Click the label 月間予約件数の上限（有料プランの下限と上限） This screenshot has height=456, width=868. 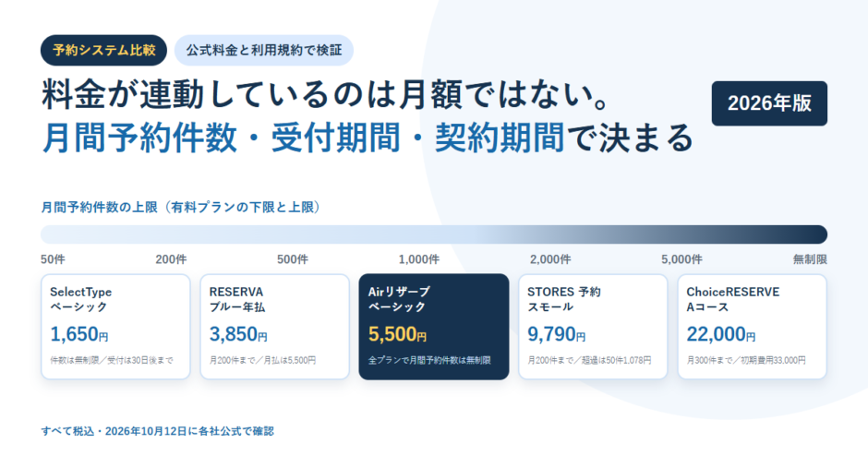pos(181,208)
